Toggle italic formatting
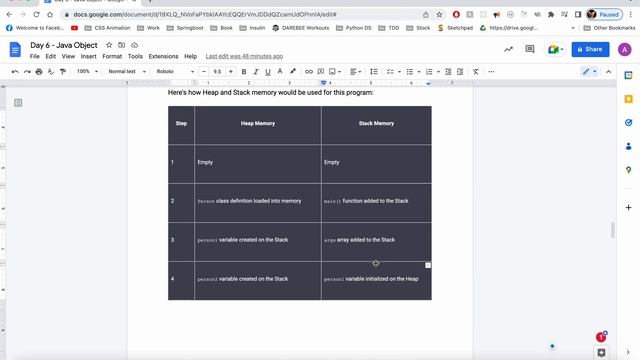 click(x=256, y=71)
